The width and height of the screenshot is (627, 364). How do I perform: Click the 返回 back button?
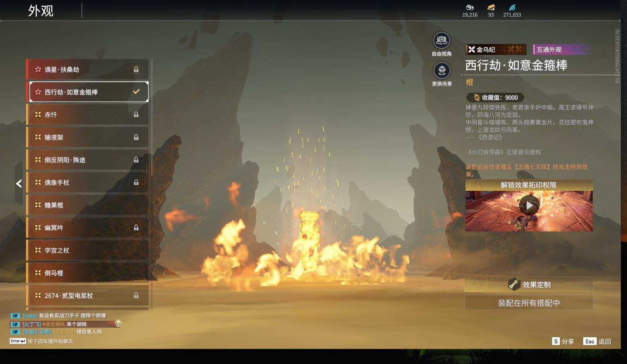(x=598, y=342)
